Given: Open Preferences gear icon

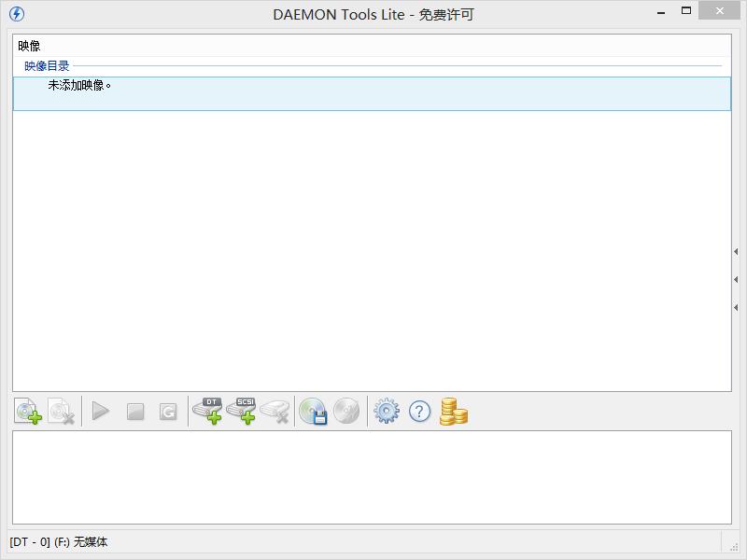Looking at the screenshot, I should point(387,411).
